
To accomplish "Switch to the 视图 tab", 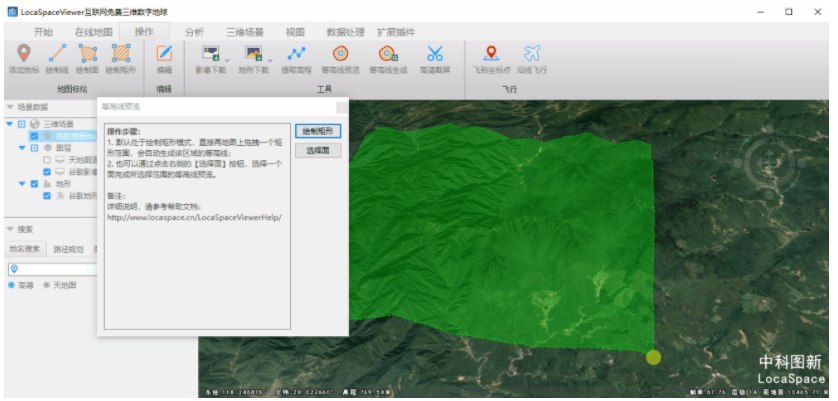I will click(295, 32).
